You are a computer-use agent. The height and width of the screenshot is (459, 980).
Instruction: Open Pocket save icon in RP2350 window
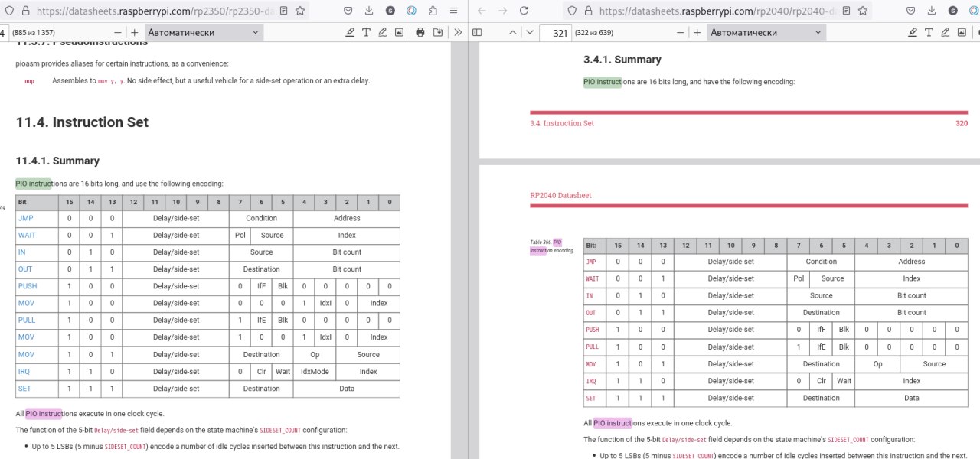click(348, 11)
